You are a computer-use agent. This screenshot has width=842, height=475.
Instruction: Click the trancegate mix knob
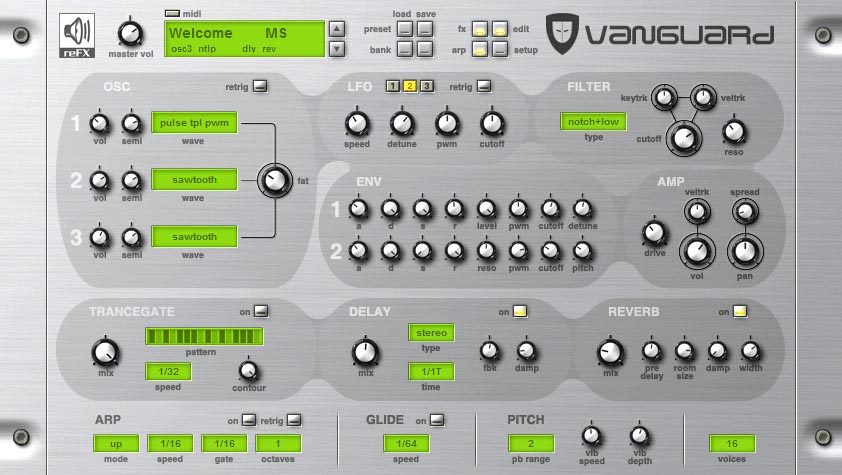click(105, 353)
